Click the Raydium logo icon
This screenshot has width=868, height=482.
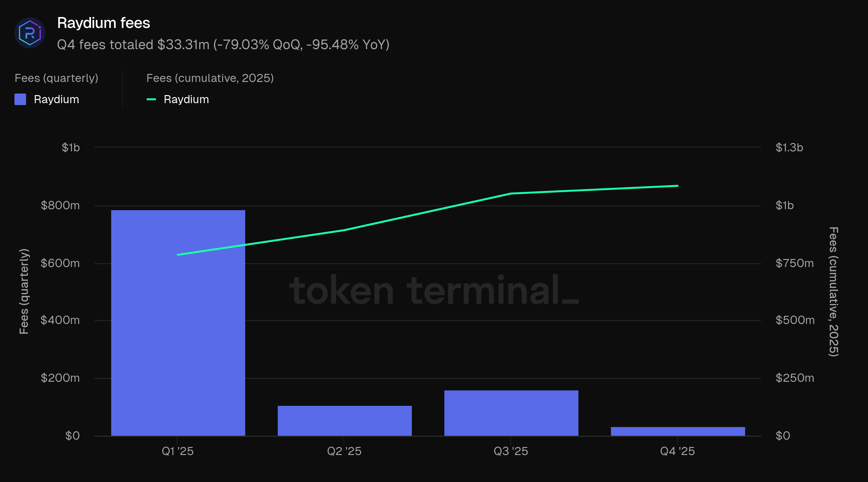click(30, 33)
